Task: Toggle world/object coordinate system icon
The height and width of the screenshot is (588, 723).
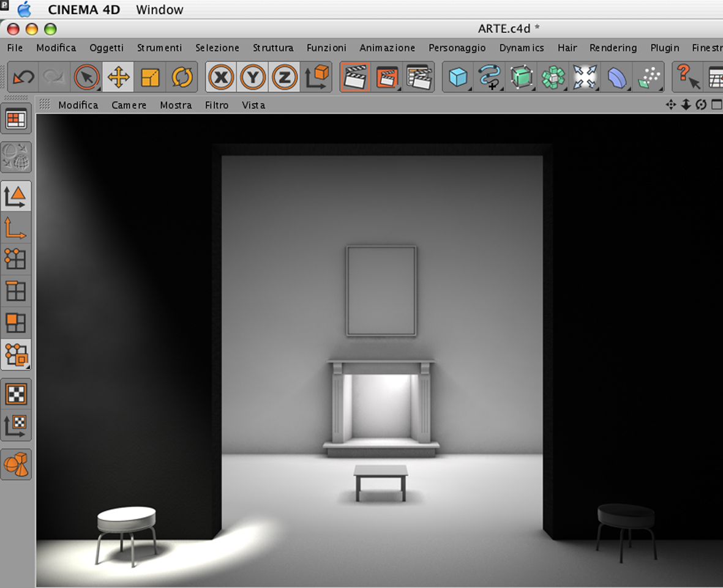Action: 317,77
